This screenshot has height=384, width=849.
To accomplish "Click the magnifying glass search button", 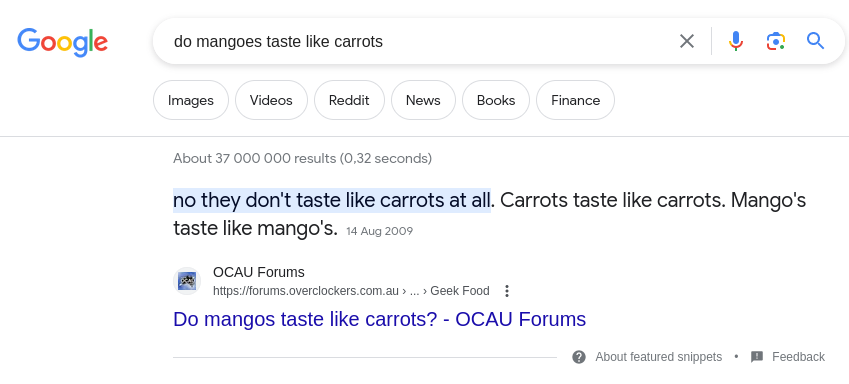I will 815,41.
